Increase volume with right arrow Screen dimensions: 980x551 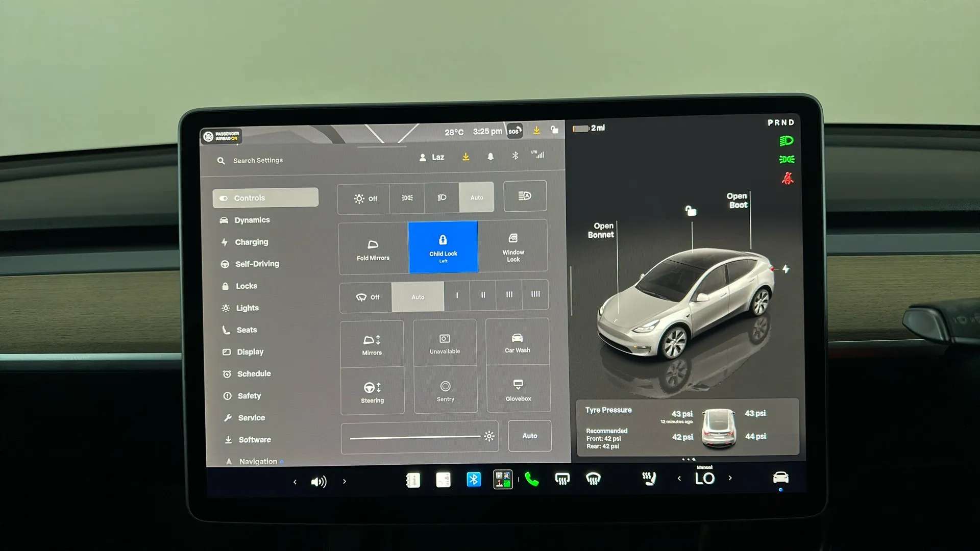click(345, 481)
